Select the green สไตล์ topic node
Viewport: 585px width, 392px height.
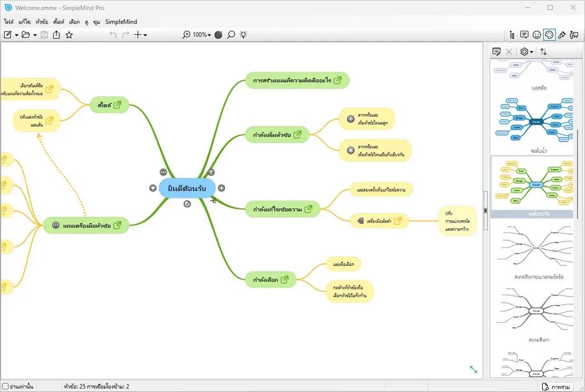(109, 105)
